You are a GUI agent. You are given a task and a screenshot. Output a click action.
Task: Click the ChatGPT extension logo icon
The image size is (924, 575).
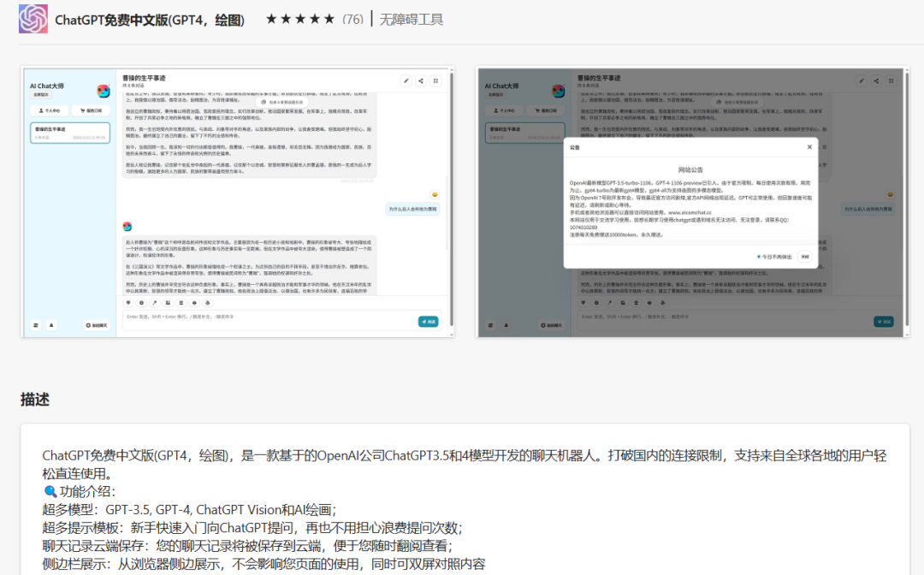click(x=33, y=19)
